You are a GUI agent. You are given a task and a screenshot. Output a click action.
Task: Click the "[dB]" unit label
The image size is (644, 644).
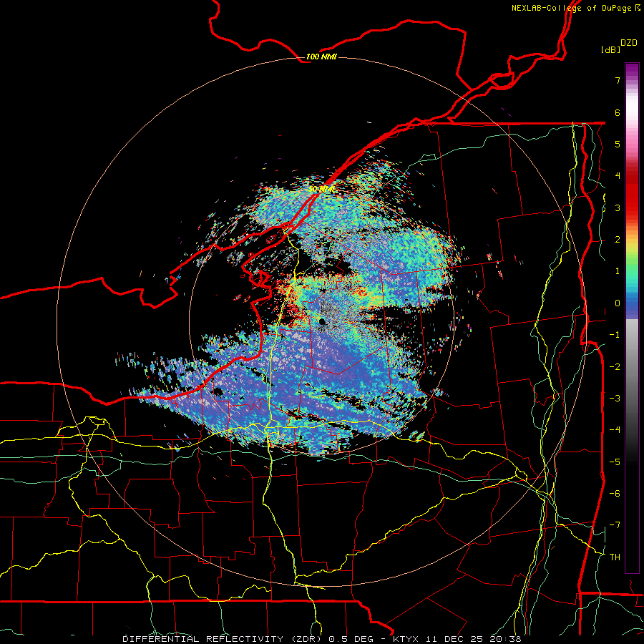tap(610, 50)
